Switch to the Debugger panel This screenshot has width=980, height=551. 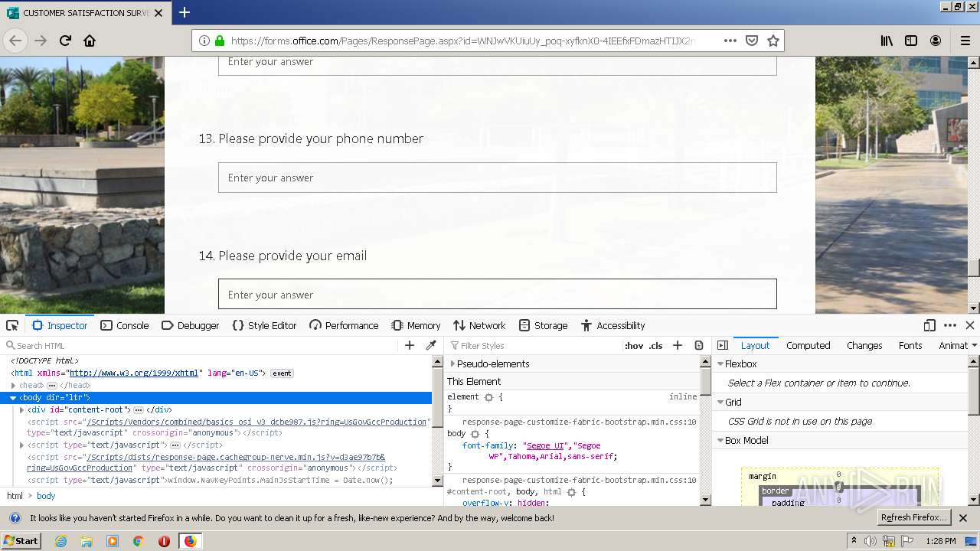[191, 325]
